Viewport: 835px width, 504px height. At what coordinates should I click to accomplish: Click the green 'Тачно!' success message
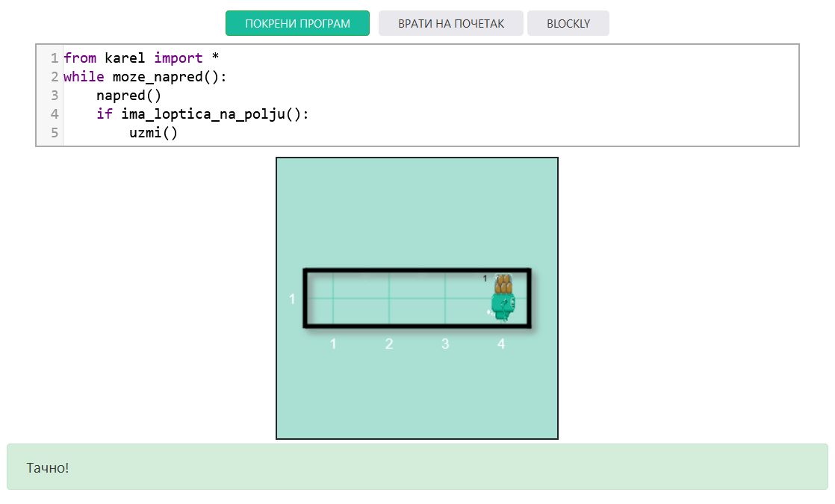pos(417,467)
